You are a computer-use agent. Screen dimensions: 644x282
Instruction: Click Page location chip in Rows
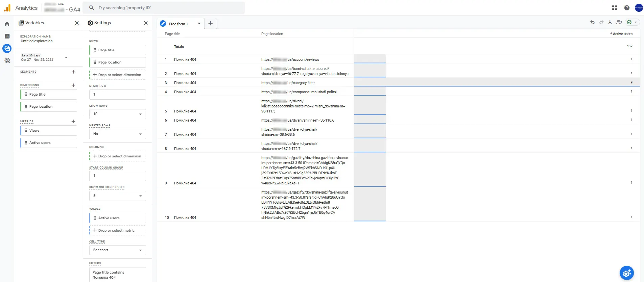coord(117,62)
